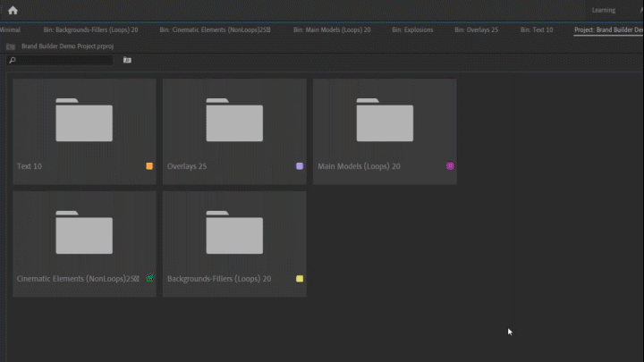Click the violet label swatch on Overlays 25
Image resolution: width=644 pixels, height=362 pixels.
(300, 166)
